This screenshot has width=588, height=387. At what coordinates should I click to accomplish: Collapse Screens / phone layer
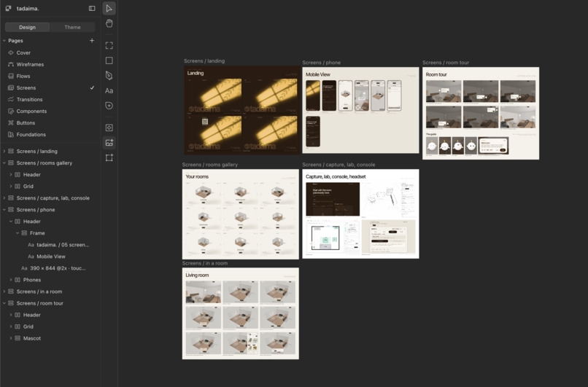click(4, 210)
